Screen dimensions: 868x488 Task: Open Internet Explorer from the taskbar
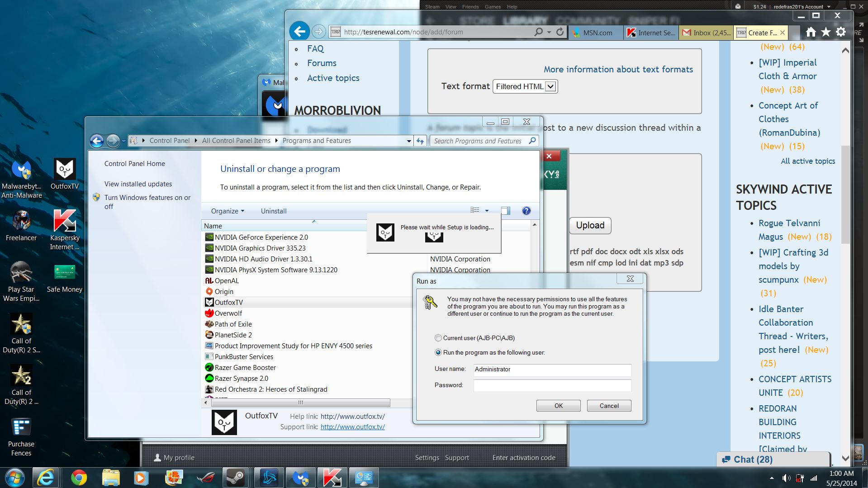tap(46, 478)
